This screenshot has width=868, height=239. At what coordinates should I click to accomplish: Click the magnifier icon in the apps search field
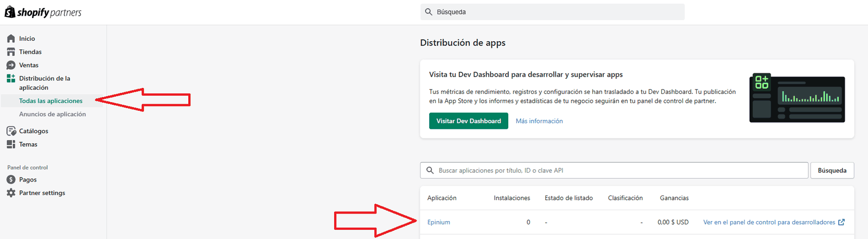tap(430, 171)
